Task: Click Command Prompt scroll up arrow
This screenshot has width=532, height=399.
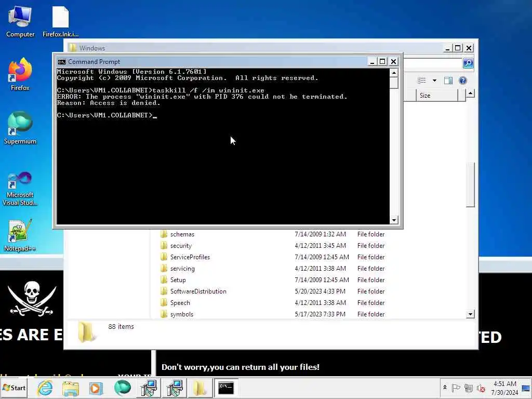Action: coord(394,73)
